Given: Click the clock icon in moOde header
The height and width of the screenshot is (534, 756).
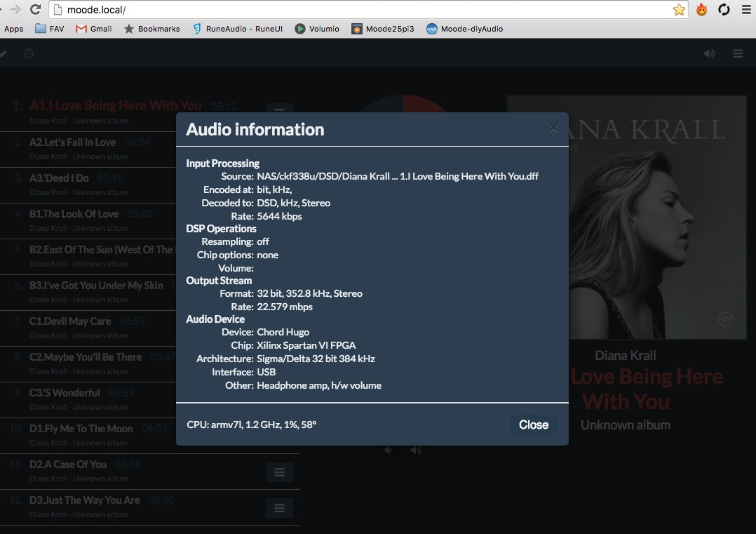Looking at the screenshot, I should [x=29, y=53].
